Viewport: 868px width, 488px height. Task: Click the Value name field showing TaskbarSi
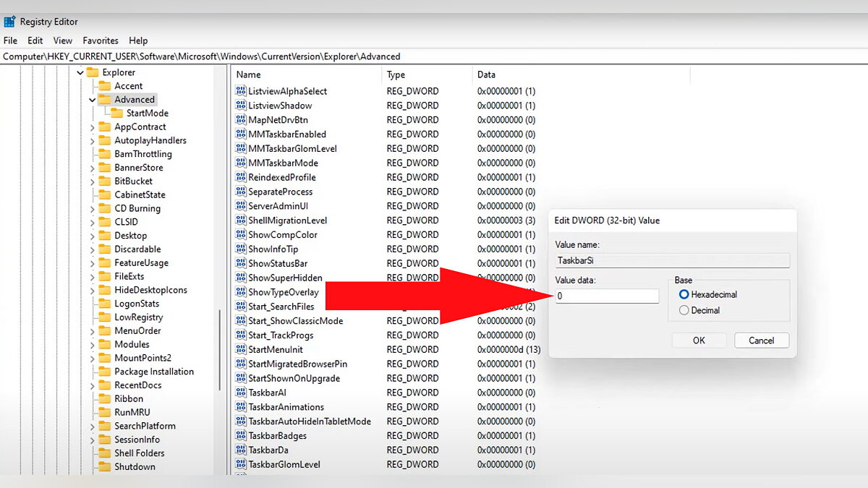pos(673,260)
